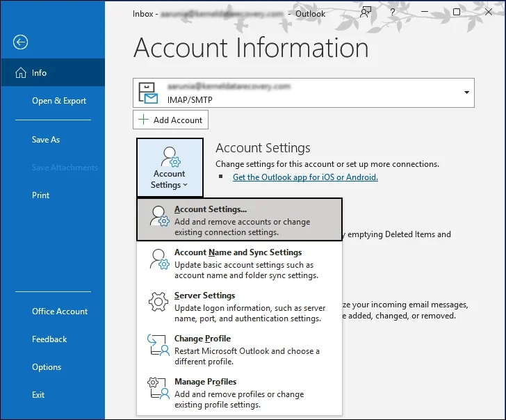The image size is (506, 420).
Task: Choose Account Name and Sync Settings
Action: pos(239,263)
